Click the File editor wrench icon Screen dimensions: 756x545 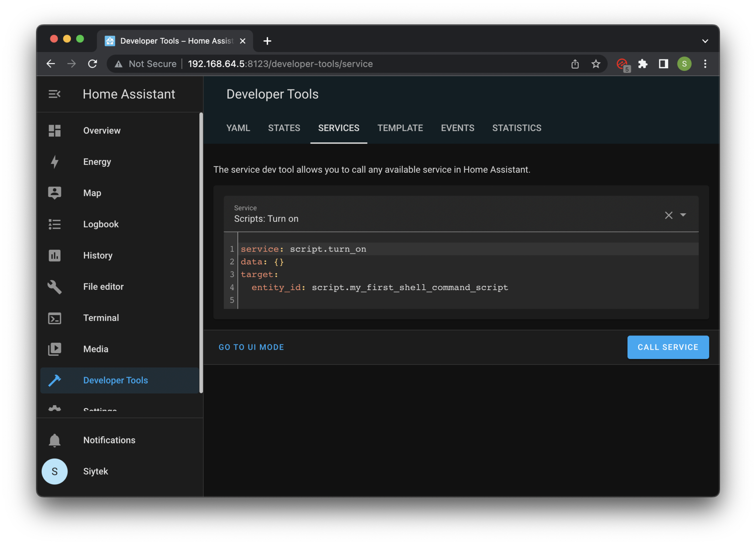[55, 287]
